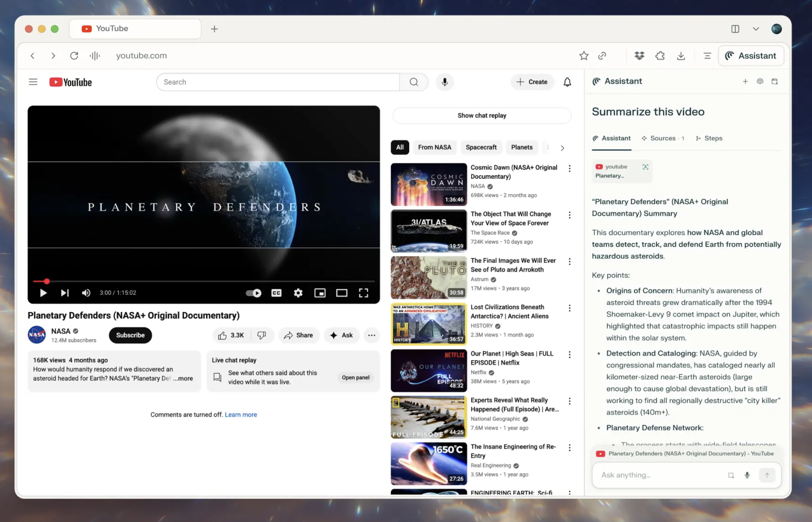Click the Learn more comments link
Viewport: 812px width, 522px height.
pos(241,415)
